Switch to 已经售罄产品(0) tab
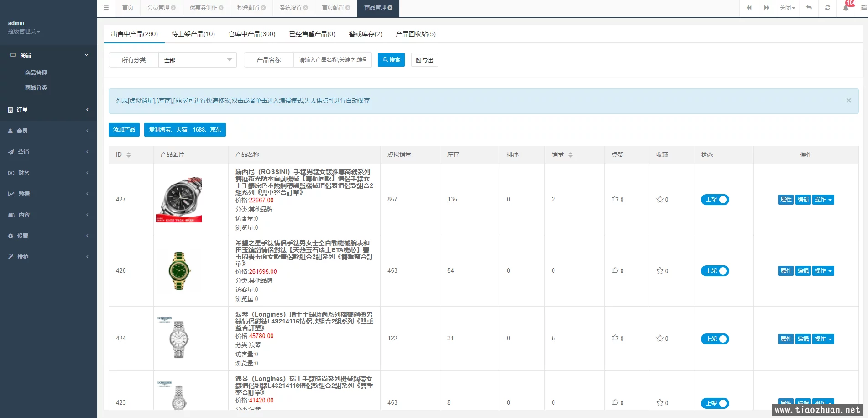The width and height of the screenshot is (868, 418). pos(312,34)
